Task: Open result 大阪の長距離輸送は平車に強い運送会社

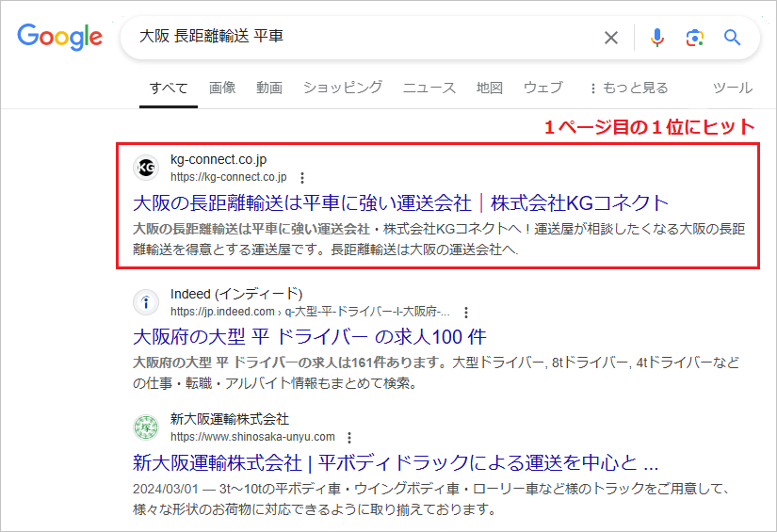Action: pos(400,203)
